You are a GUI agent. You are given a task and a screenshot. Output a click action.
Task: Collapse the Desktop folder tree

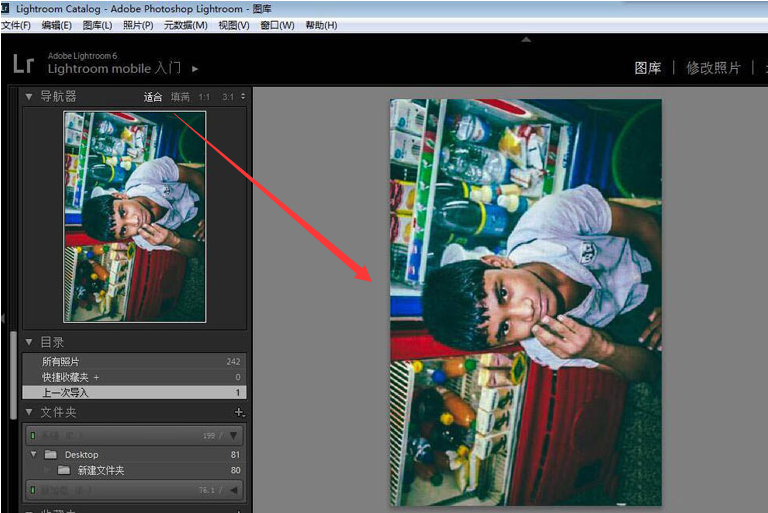[34, 454]
